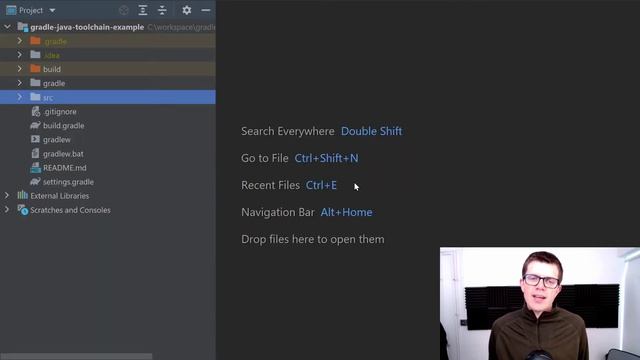The width and height of the screenshot is (640, 360).
Task: Click the .gitignore file icon
Action: coord(36,111)
